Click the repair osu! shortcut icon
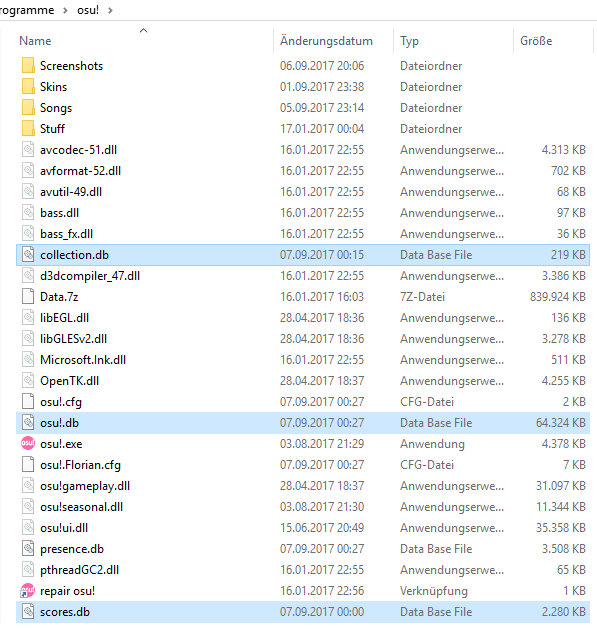597x629 pixels. click(x=28, y=590)
